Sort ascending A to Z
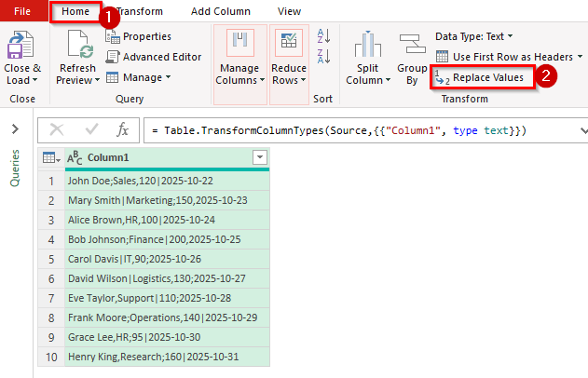588x378 pixels. (323, 36)
